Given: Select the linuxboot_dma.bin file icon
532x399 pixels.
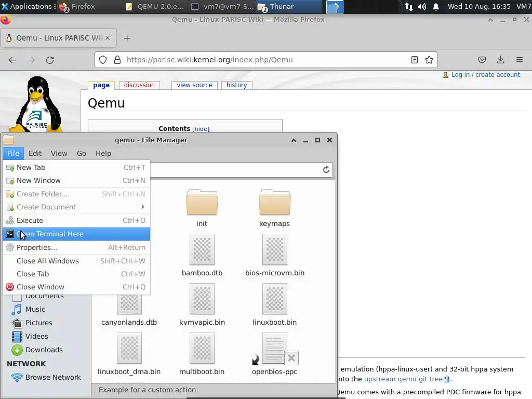Looking at the screenshot, I should coord(129,348).
